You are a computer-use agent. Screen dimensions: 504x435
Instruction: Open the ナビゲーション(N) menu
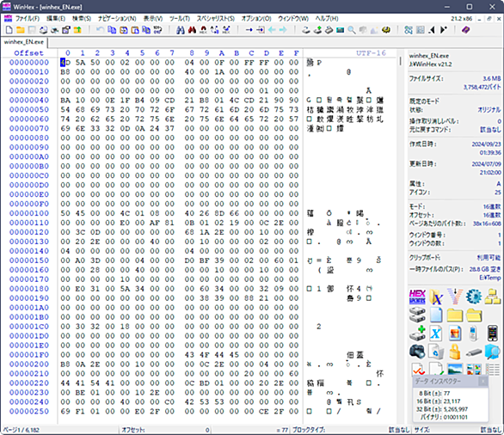[117, 19]
